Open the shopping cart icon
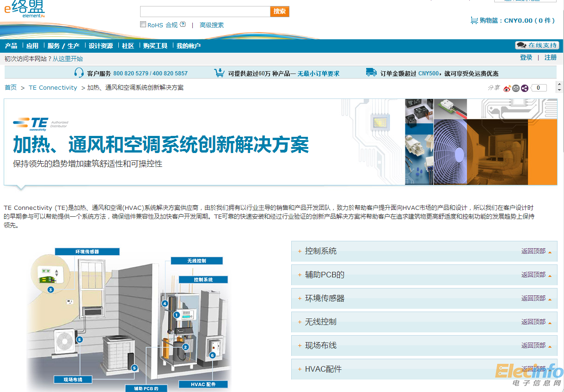Image resolution: width=564 pixels, height=392 pixels. pos(474,20)
